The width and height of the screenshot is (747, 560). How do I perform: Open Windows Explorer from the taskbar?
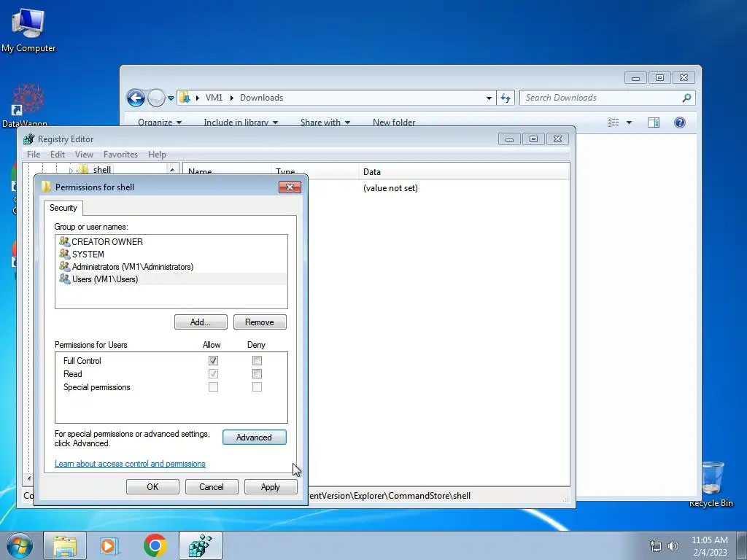click(x=65, y=545)
